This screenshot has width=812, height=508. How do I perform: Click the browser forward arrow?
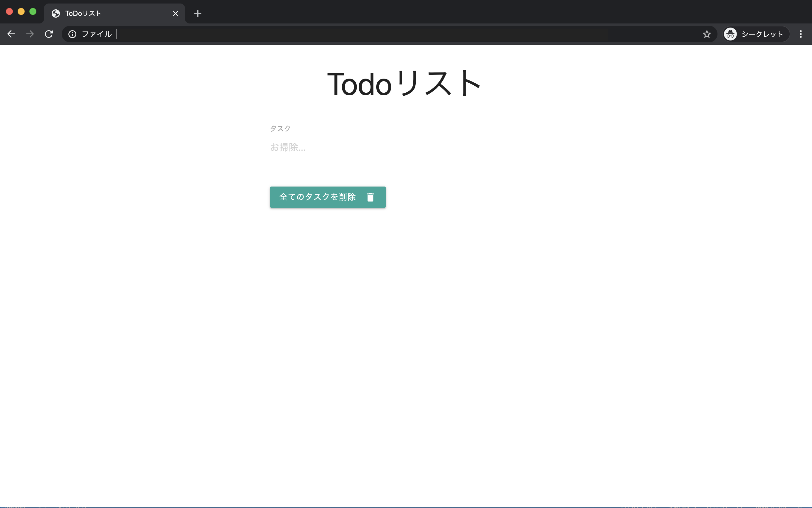click(x=30, y=34)
